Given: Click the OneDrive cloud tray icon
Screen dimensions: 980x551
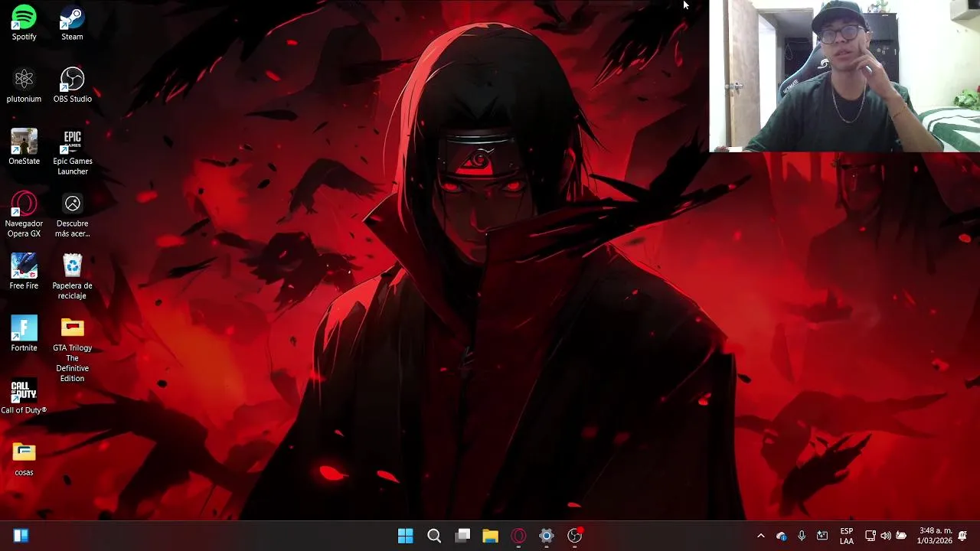Looking at the screenshot, I should click(x=781, y=536).
